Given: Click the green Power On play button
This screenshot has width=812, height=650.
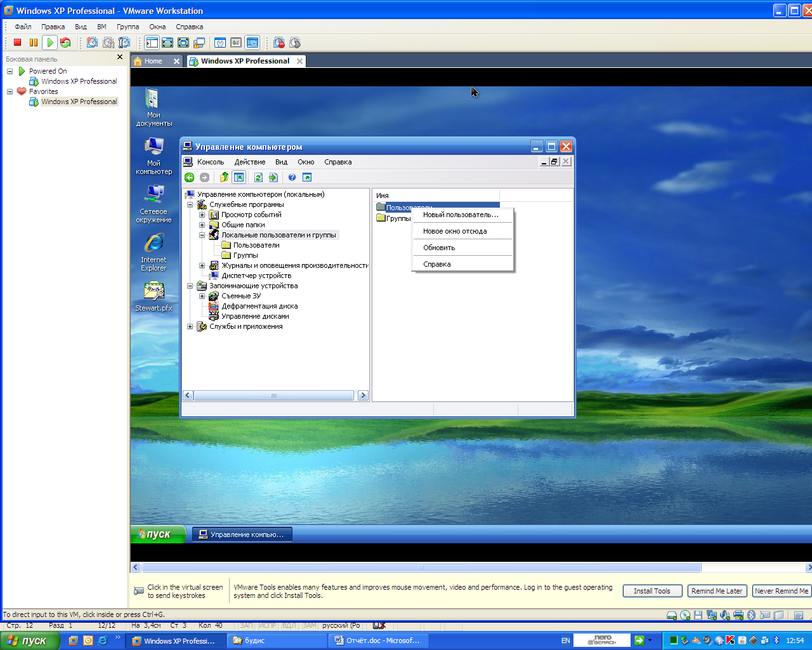Looking at the screenshot, I should coord(49,43).
